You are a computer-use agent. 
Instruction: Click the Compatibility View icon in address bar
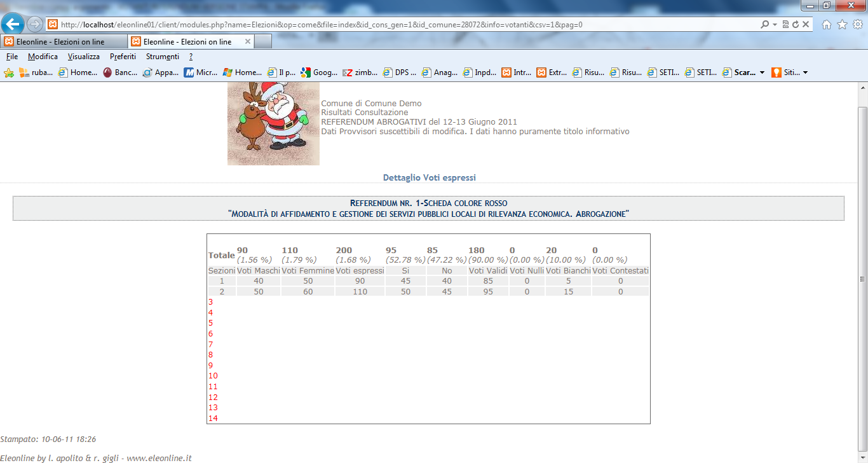coord(786,25)
